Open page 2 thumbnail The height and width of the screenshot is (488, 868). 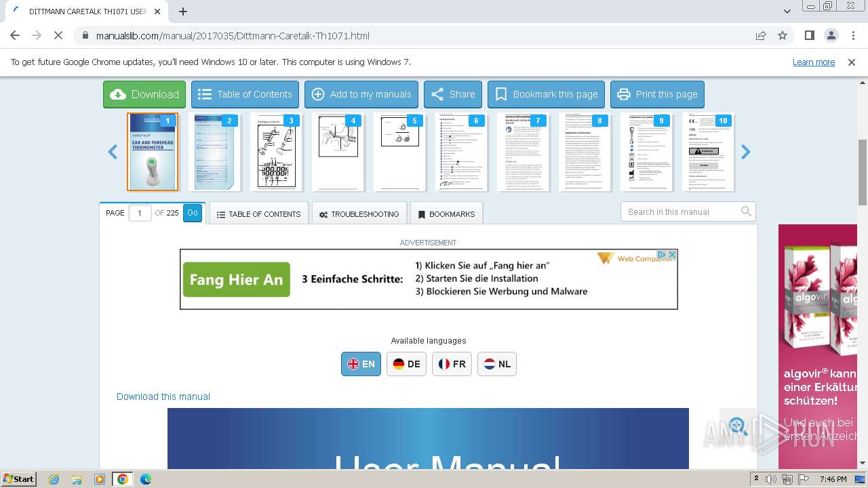tap(214, 152)
